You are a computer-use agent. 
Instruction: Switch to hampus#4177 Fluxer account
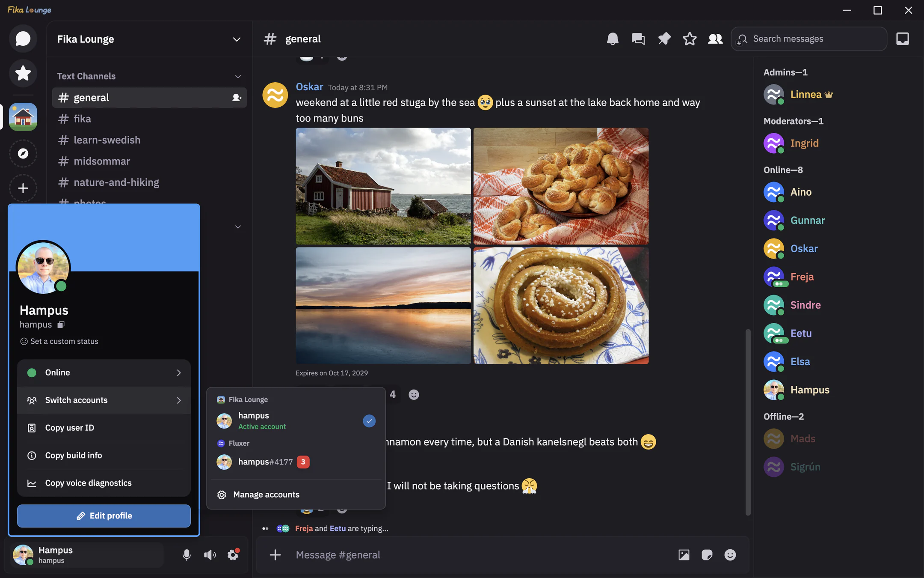[x=296, y=462]
